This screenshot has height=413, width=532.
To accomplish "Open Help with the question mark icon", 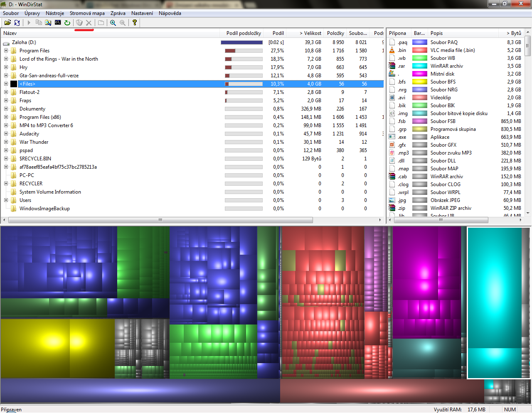I will 135,23.
